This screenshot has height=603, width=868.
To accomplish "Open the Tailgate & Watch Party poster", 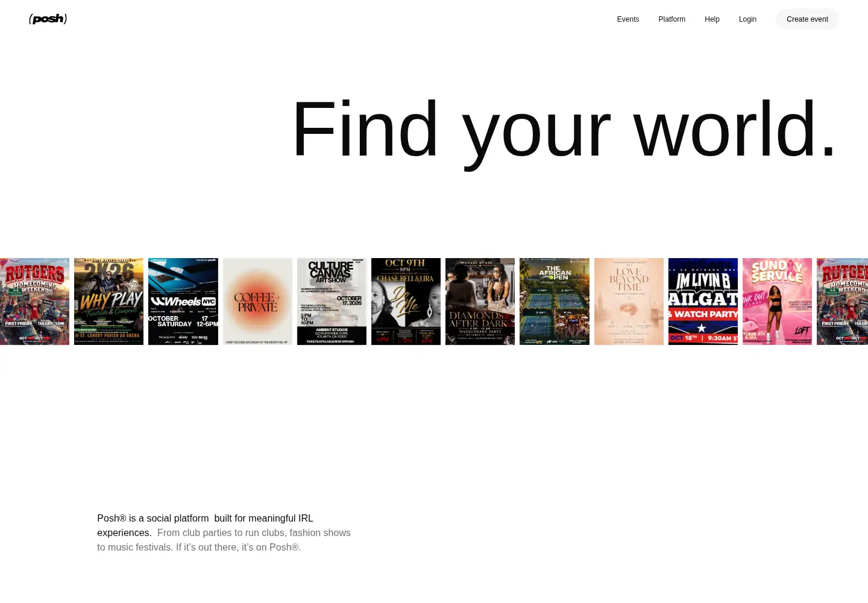I will pos(703,301).
